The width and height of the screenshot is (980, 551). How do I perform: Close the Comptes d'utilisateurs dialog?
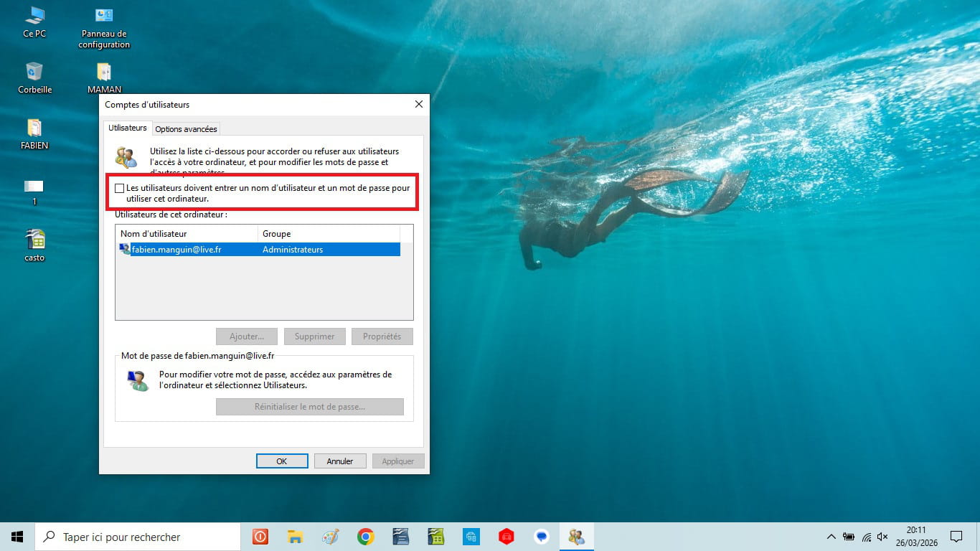click(419, 105)
